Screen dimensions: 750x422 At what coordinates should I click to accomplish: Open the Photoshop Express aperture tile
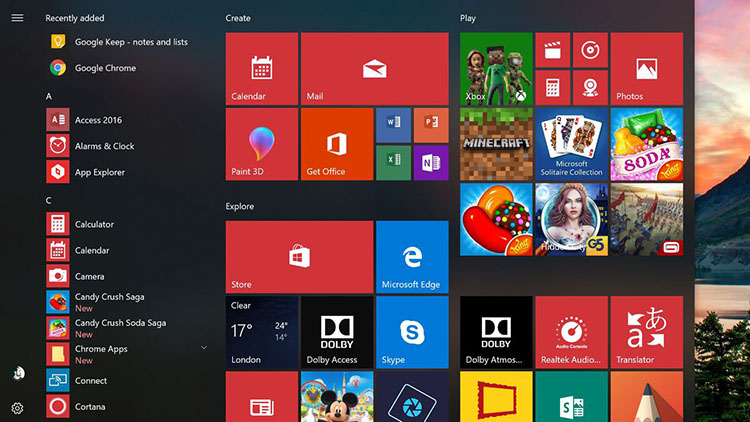pos(412,397)
